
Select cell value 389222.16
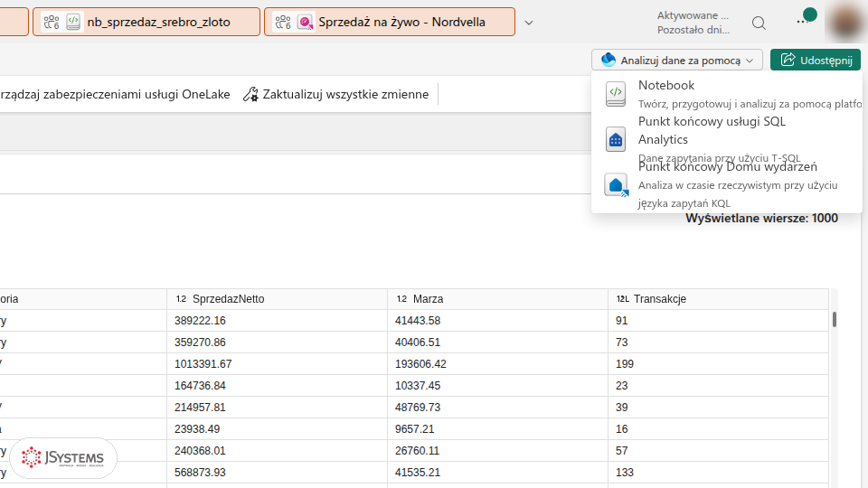pos(277,320)
